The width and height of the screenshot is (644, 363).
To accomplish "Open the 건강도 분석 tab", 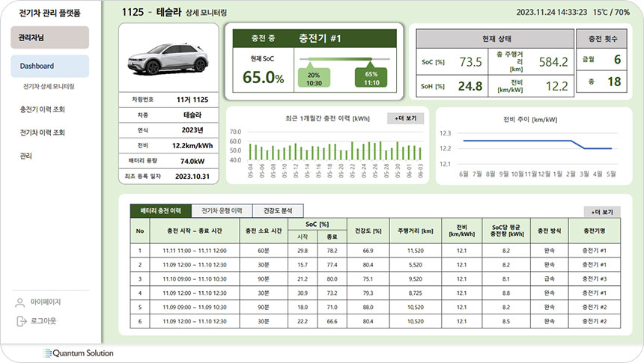I will point(279,211).
